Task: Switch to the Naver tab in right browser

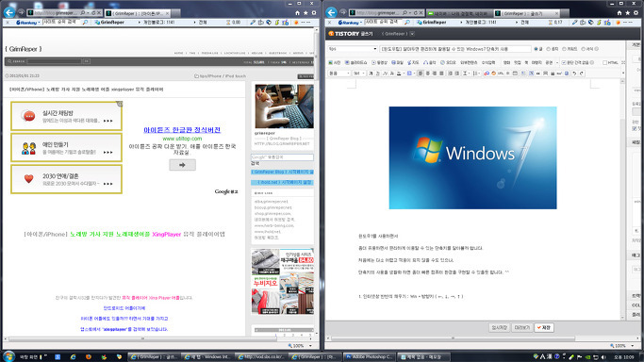Action: click(459, 13)
